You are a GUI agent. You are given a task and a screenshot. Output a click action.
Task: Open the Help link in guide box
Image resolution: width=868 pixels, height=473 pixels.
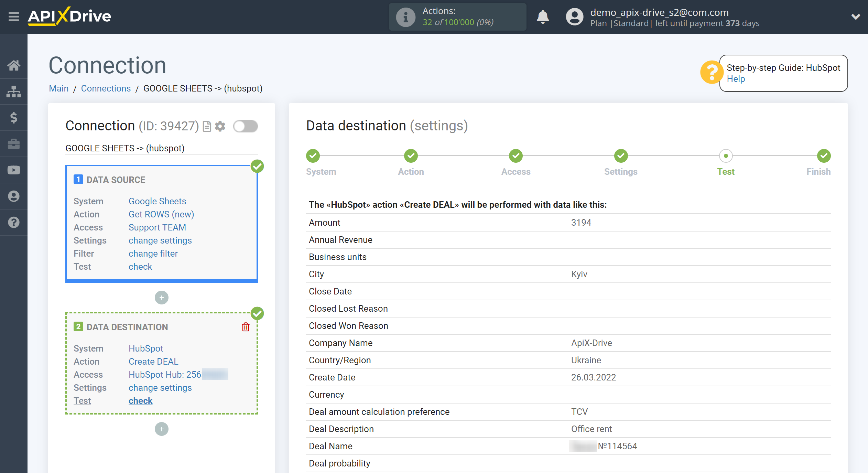click(x=736, y=79)
